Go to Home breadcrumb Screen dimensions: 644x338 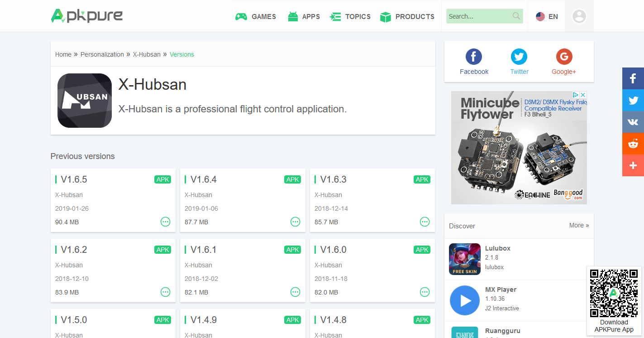pyautogui.click(x=63, y=54)
